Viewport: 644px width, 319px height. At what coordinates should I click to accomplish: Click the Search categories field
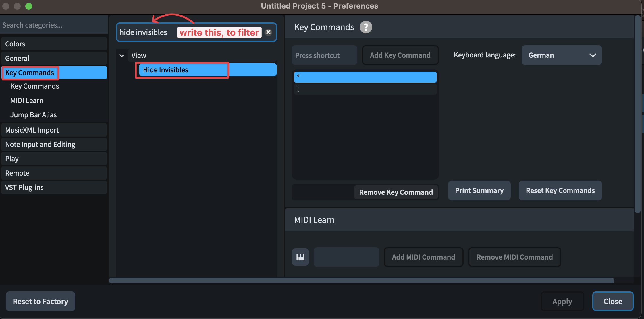54,25
